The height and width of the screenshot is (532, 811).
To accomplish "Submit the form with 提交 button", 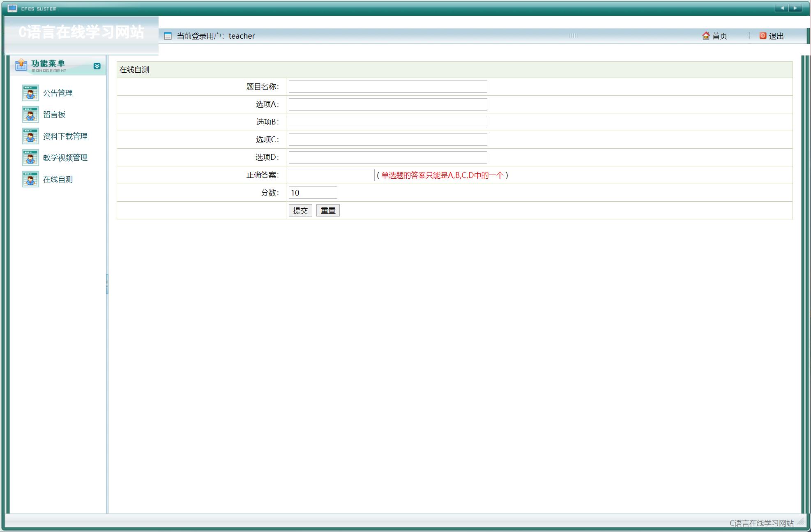I will point(300,210).
